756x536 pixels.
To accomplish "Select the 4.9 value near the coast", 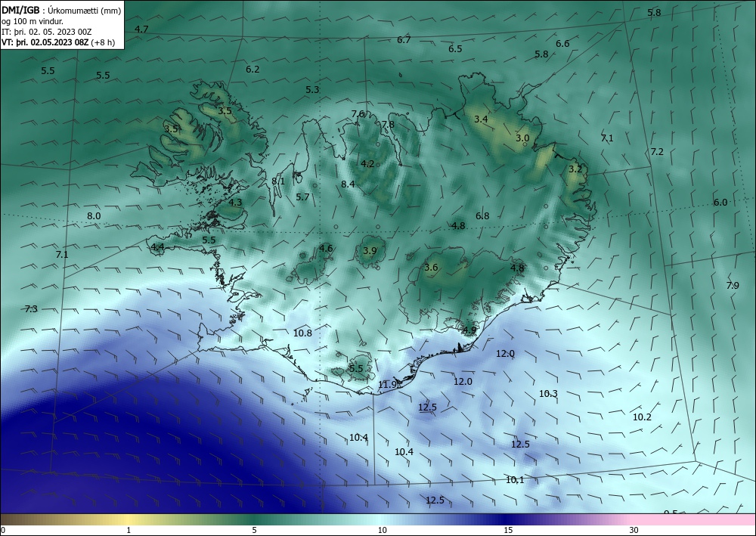I will click(x=469, y=330).
